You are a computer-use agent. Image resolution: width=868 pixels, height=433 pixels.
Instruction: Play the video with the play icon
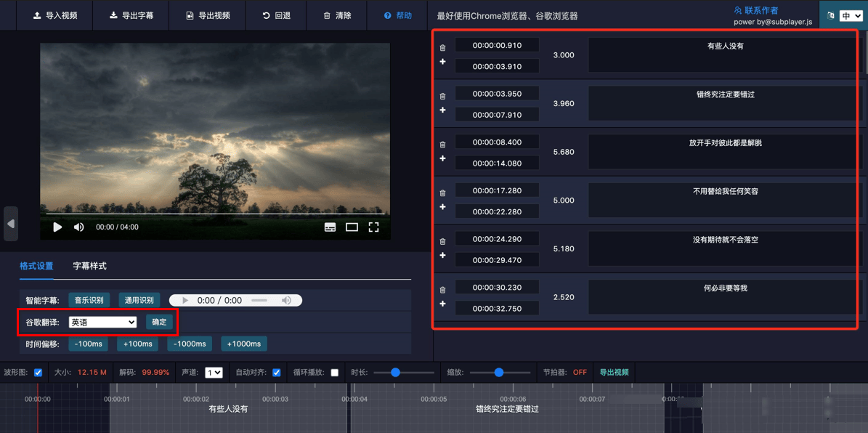57,227
